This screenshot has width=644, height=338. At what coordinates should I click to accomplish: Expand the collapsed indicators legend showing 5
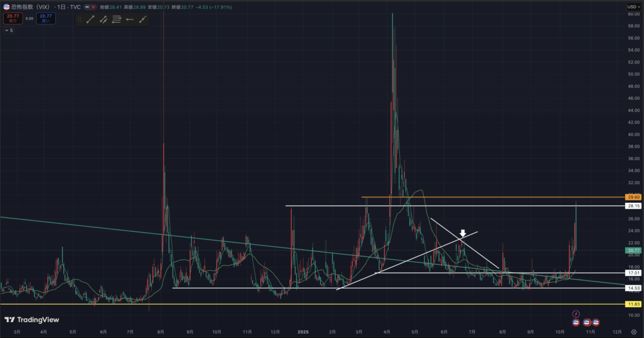pos(9,30)
